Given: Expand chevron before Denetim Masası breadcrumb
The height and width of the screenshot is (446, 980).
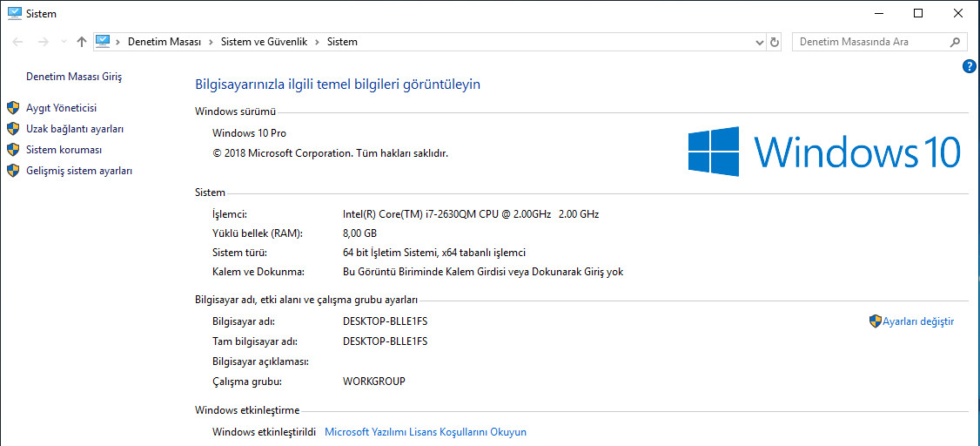Looking at the screenshot, I should tap(118, 42).
